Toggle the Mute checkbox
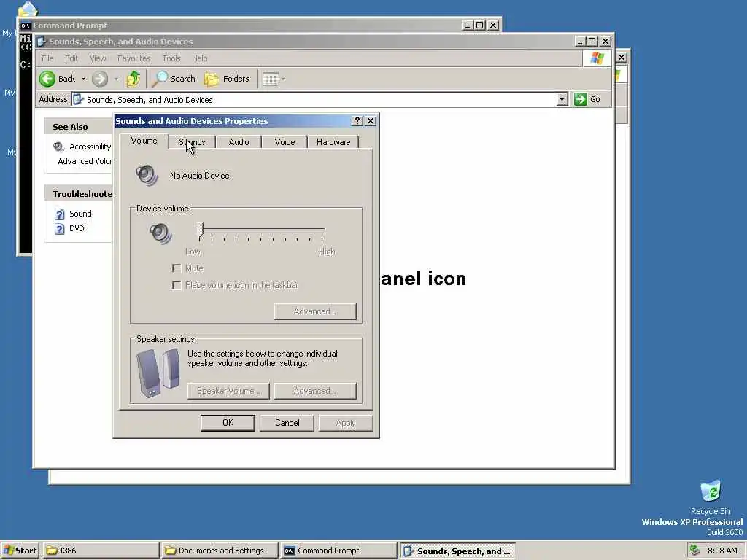The image size is (747, 560). [x=177, y=268]
